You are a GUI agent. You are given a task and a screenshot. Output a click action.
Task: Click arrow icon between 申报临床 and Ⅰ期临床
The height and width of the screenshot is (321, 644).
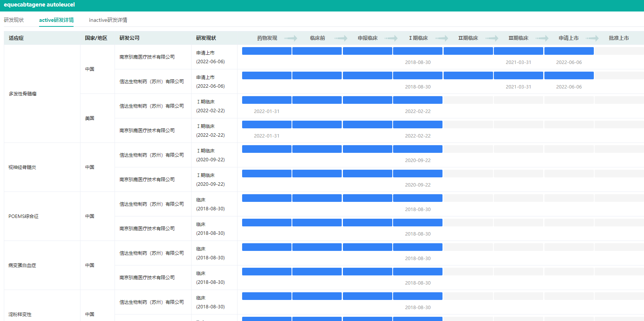tap(391, 38)
